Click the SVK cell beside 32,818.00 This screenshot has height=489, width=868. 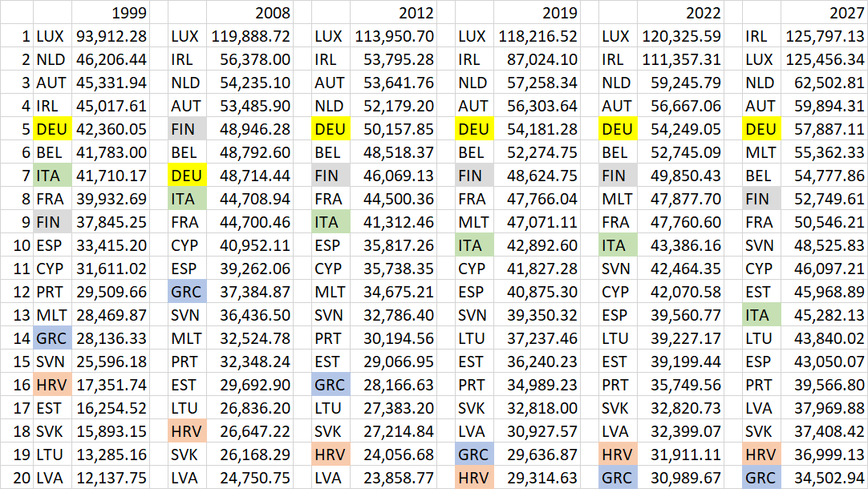coord(474,408)
